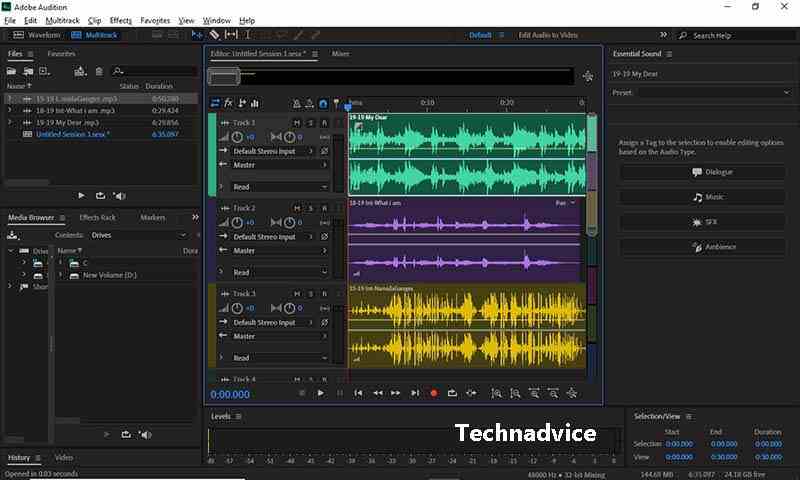Tag selection as Dialogue audio type
The width and height of the screenshot is (800, 480).
[703, 172]
